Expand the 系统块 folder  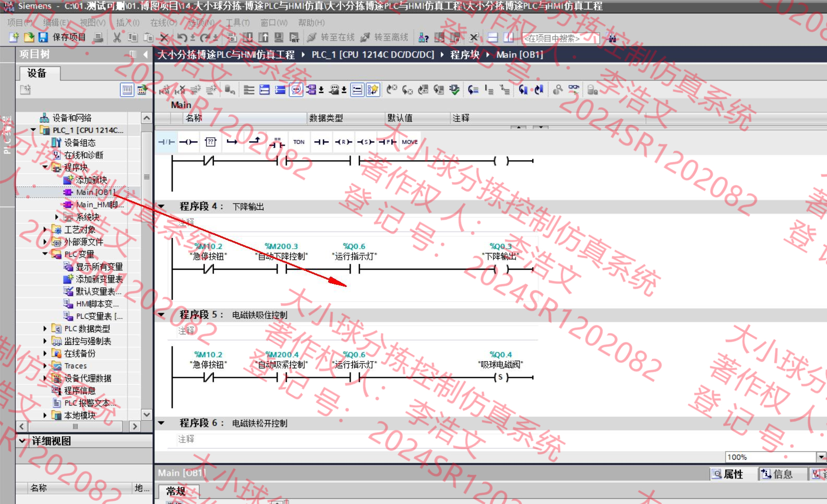56,217
